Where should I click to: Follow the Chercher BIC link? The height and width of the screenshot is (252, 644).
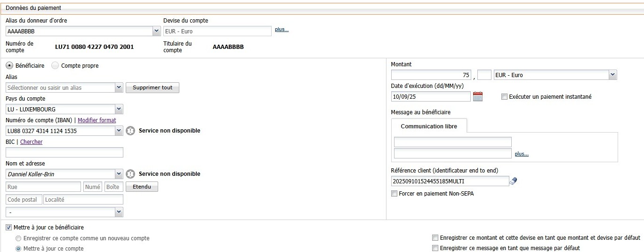[x=31, y=142]
